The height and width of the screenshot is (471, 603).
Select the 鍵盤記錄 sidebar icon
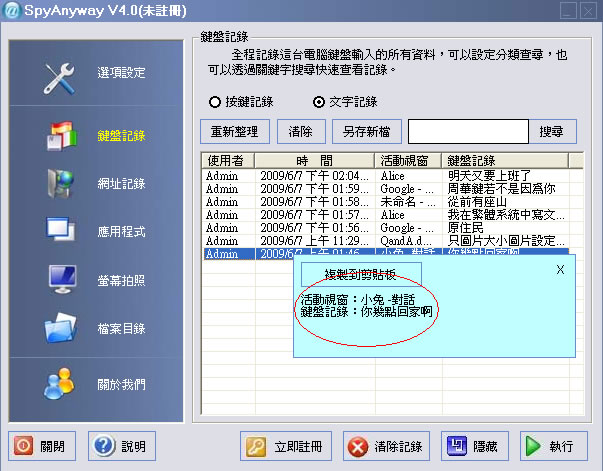[61, 135]
